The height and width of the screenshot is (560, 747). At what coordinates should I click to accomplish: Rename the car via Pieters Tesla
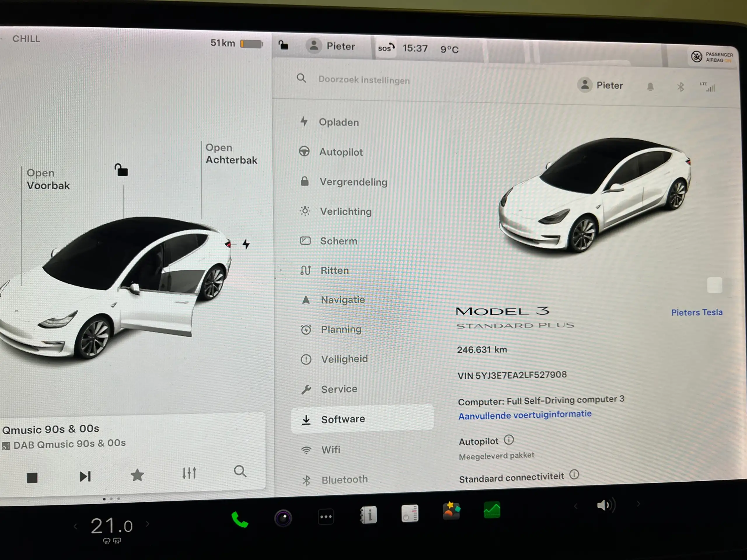tap(697, 312)
